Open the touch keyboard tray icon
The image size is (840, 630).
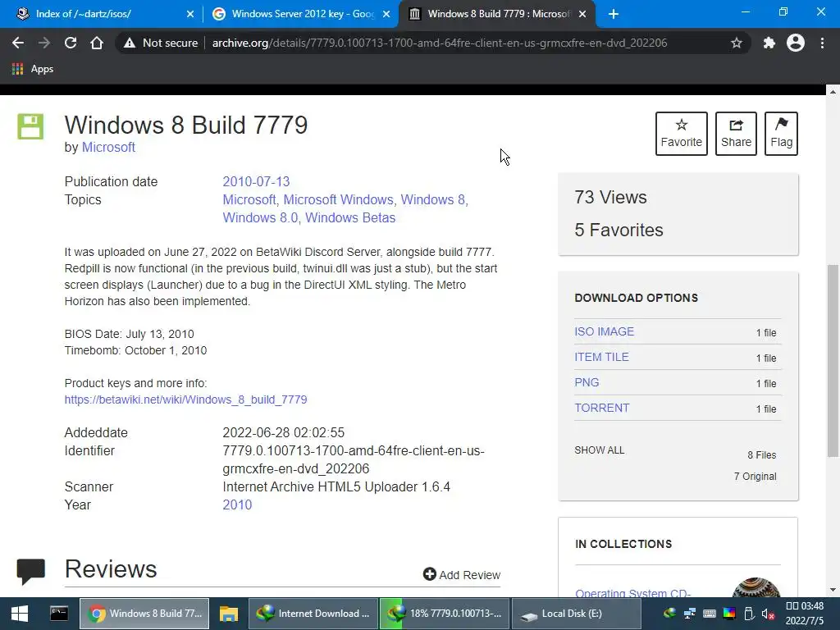pyautogui.click(x=710, y=614)
